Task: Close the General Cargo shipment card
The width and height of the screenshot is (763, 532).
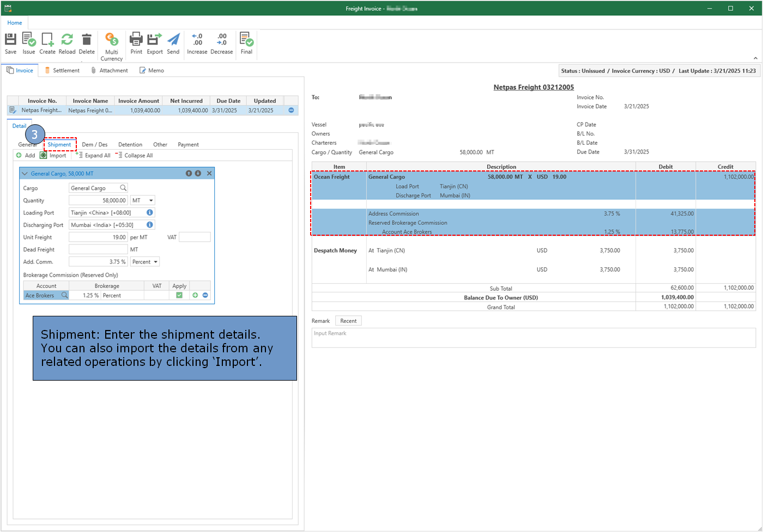Action: click(209, 173)
